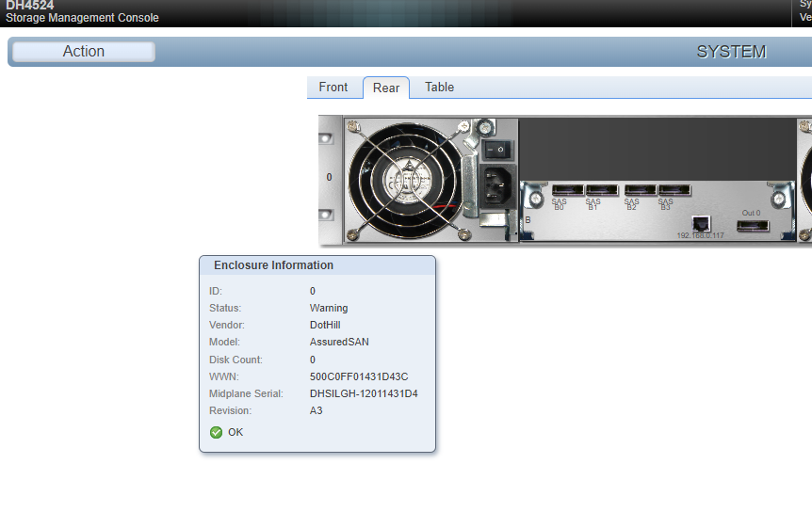
Task: Click the WWN value 500C0FF01431D43C
Action: click(x=359, y=376)
